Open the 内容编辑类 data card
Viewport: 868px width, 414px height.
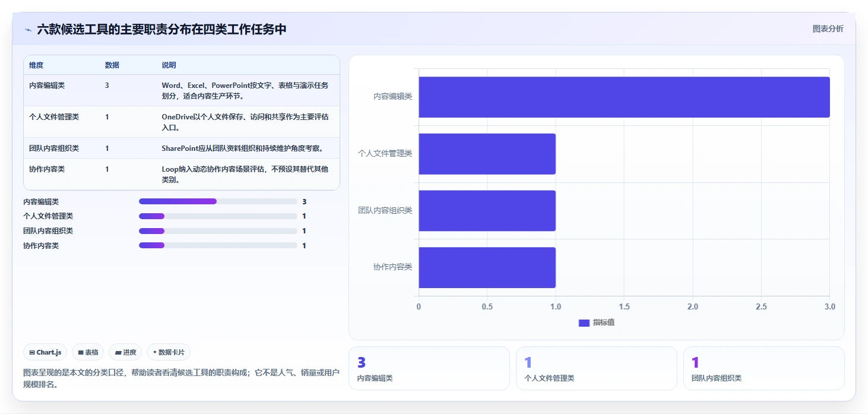coord(429,368)
